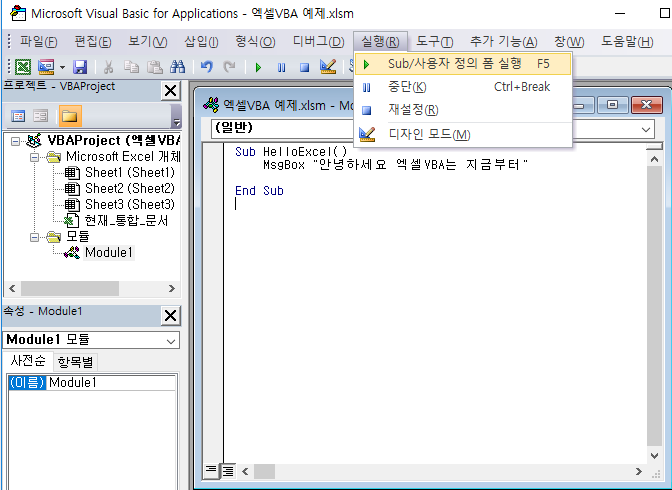This screenshot has width=672, height=490.
Task: Click Procedure View button at code window bottom
Action: 210,471
